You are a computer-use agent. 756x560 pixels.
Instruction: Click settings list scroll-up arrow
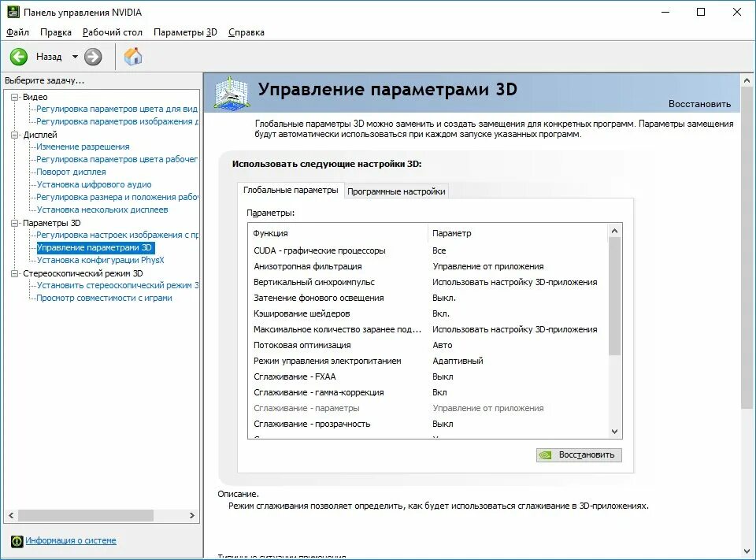click(615, 231)
